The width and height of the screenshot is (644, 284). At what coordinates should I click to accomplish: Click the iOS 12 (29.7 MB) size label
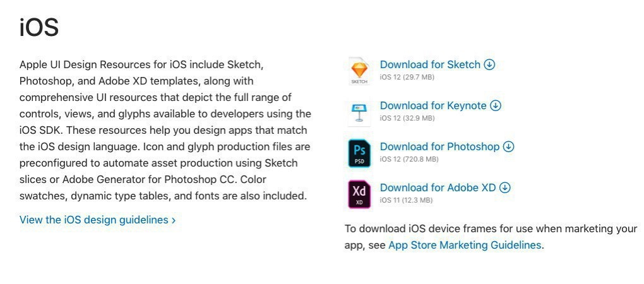pyautogui.click(x=407, y=77)
